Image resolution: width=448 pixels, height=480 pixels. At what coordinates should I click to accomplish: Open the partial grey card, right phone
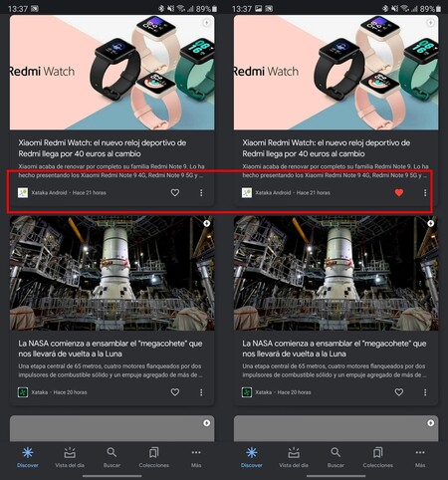(x=336, y=428)
